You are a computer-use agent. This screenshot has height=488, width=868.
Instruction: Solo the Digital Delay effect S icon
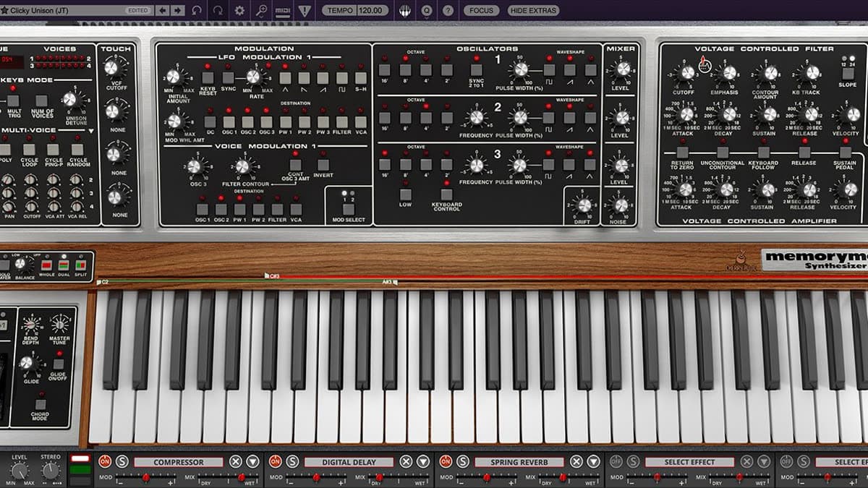pos(292,461)
